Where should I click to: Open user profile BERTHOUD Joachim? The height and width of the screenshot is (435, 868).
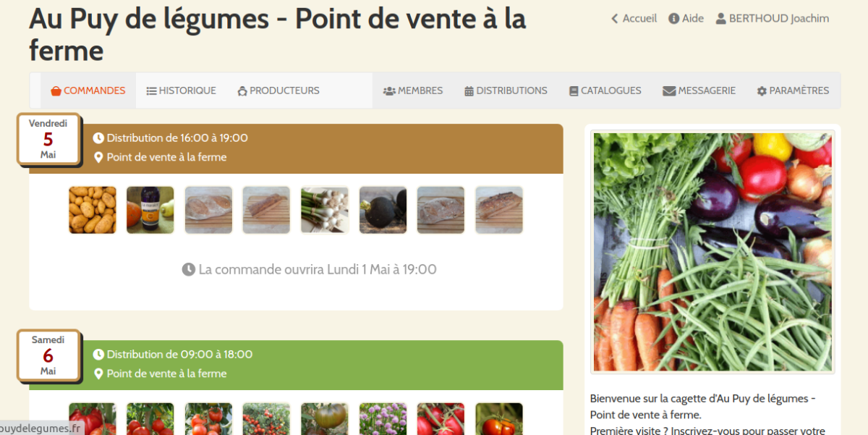(x=773, y=19)
